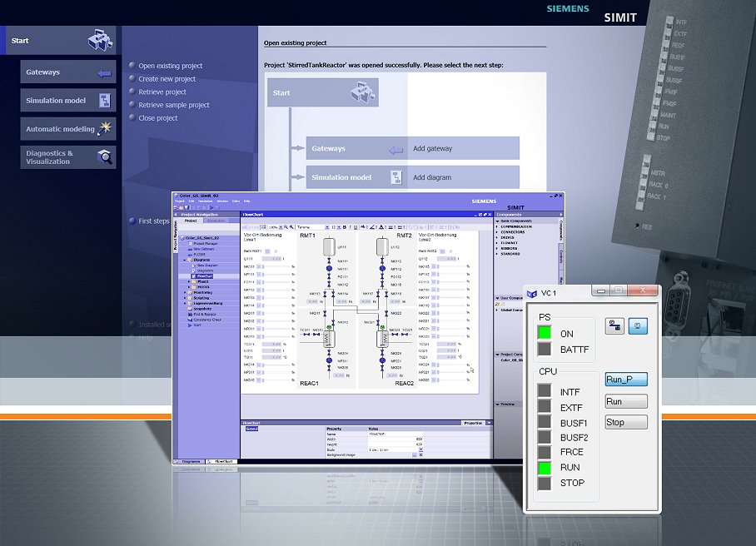Collapse the Basic Components section
Viewport: 756px width, 546px height.
point(497,221)
